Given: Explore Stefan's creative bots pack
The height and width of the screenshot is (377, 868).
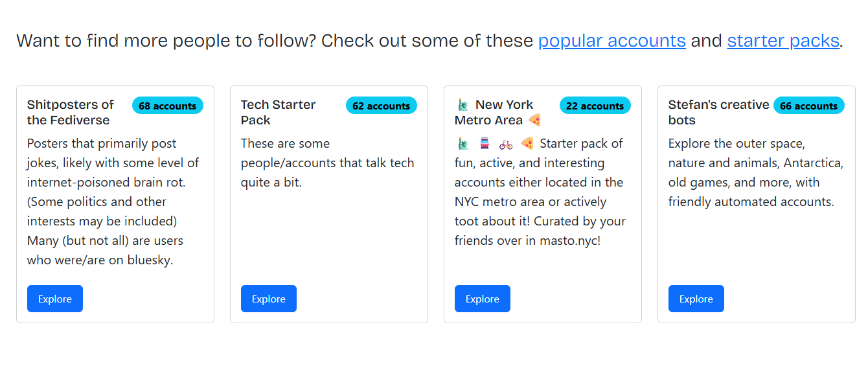Looking at the screenshot, I should coord(696,299).
